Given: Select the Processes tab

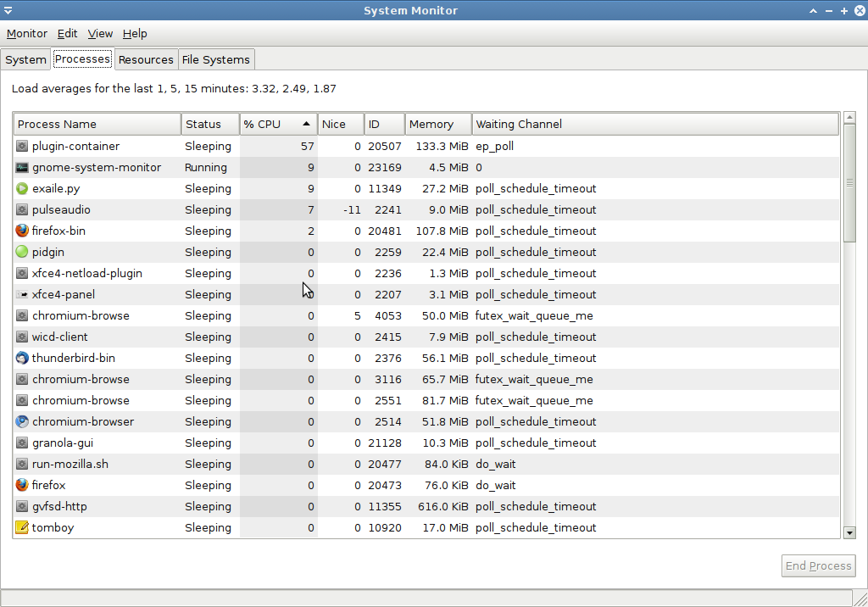Looking at the screenshot, I should coord(82,58).
